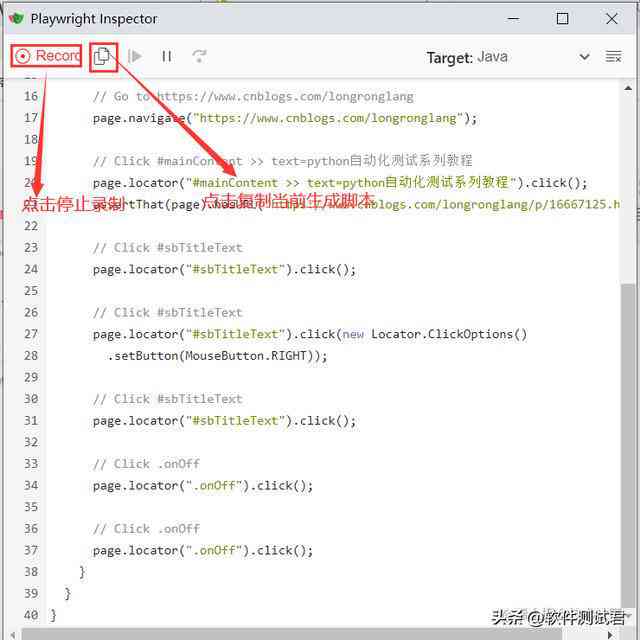Click the vertical scrollbar thumb

pos(628,445)
